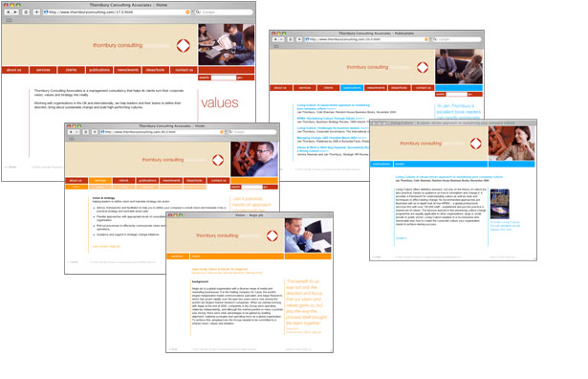Select blue 'publications' tab in Publications window

(x=352, y=88)
